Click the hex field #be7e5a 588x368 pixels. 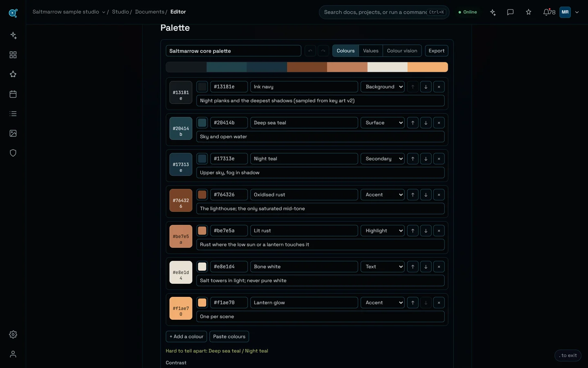click(x=229, y=231)
